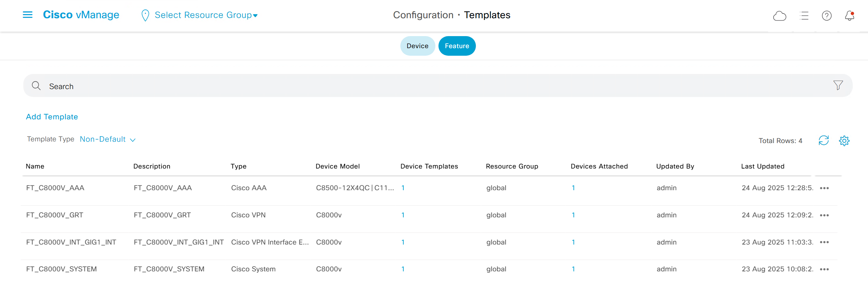Open table column settings gear
Screen dimensions: 868x292
(844, 140)
